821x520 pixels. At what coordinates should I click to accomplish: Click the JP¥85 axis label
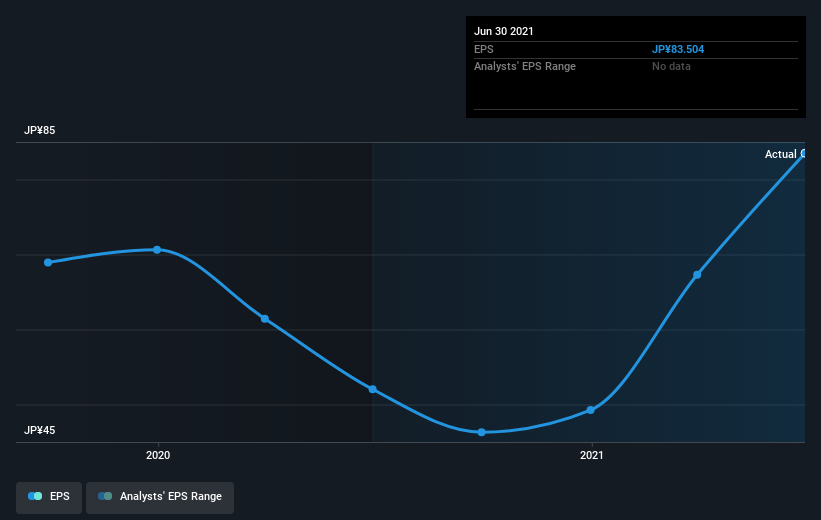[x=39, y=130]
